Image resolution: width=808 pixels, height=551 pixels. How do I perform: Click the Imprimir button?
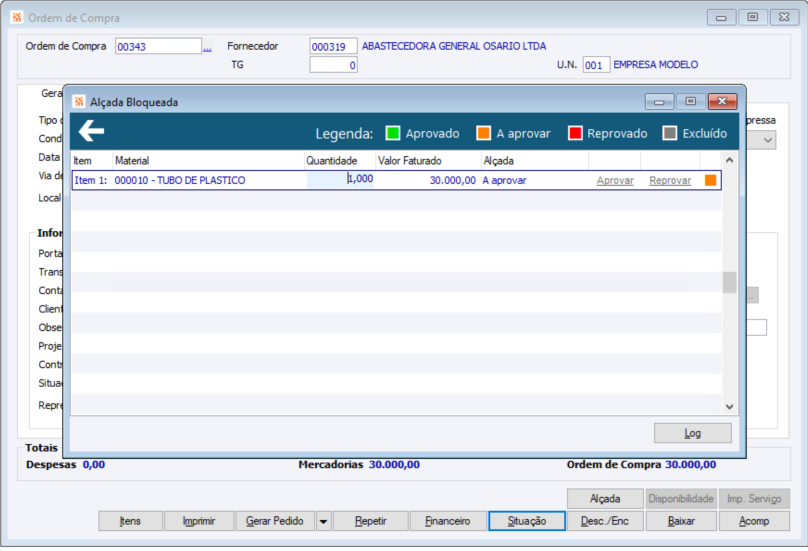199,521
